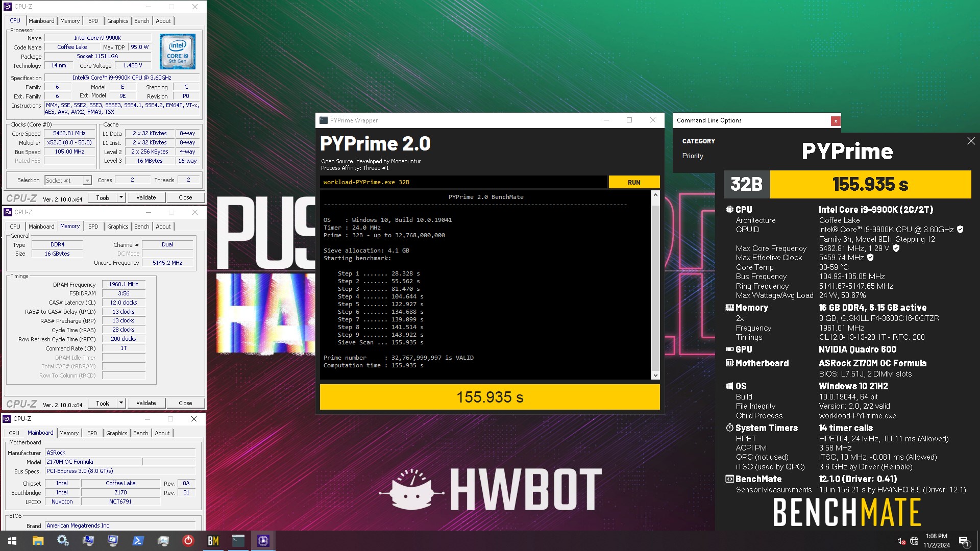
Task: Click the CPU-Z taskbar icon
Action: tap(263, 541)
